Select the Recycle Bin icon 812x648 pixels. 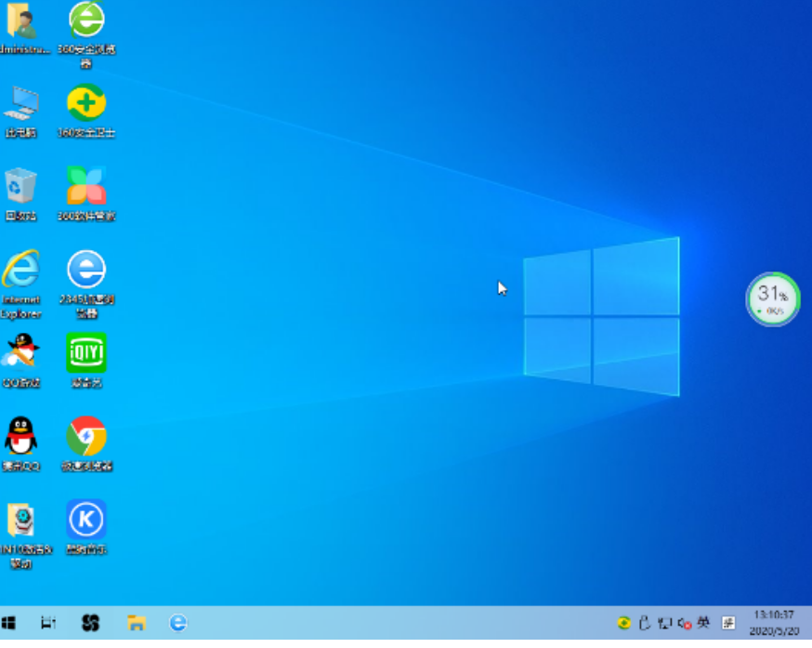(x=20, y=186)
